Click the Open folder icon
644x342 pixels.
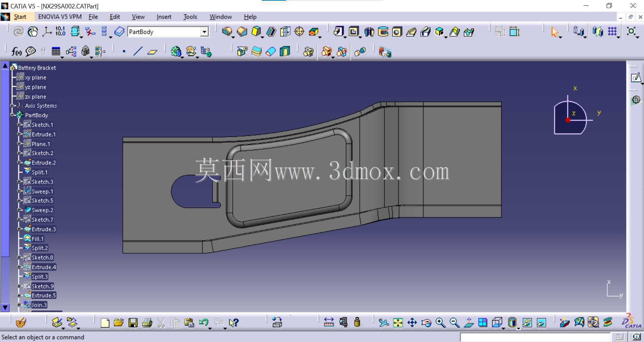[x=119, y=323]
